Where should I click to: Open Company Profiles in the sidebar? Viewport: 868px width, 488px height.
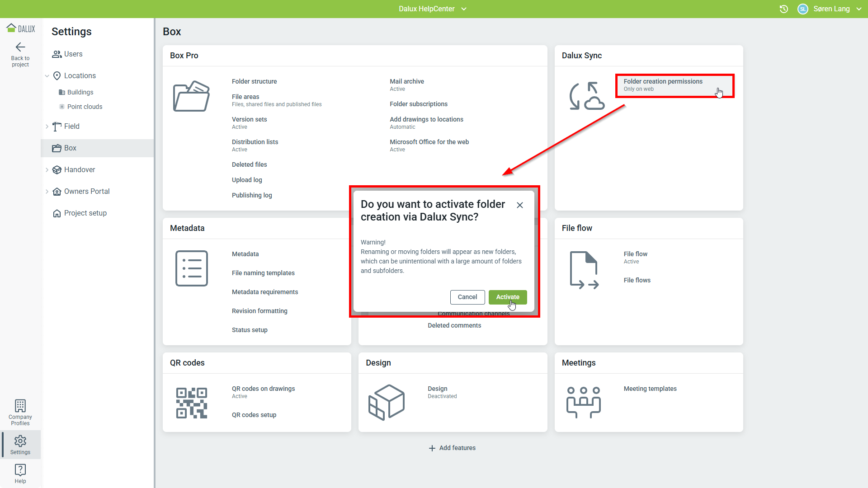[20, 413]
